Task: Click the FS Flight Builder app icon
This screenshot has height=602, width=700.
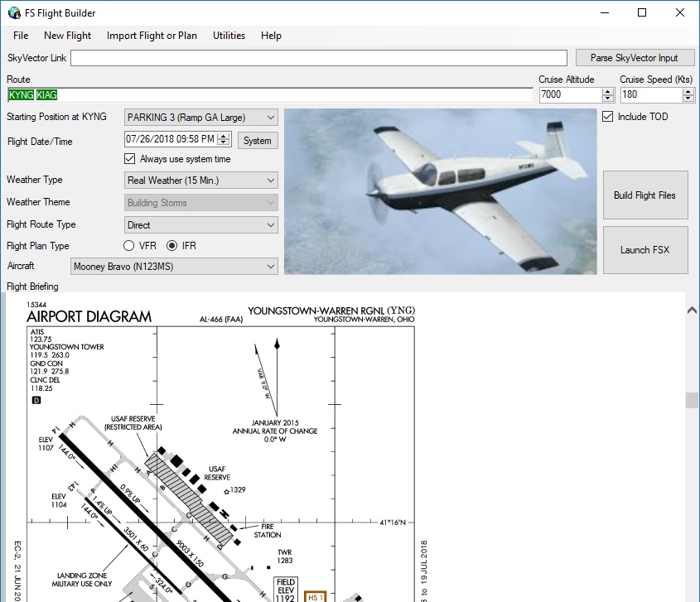Action: (14, 12)
